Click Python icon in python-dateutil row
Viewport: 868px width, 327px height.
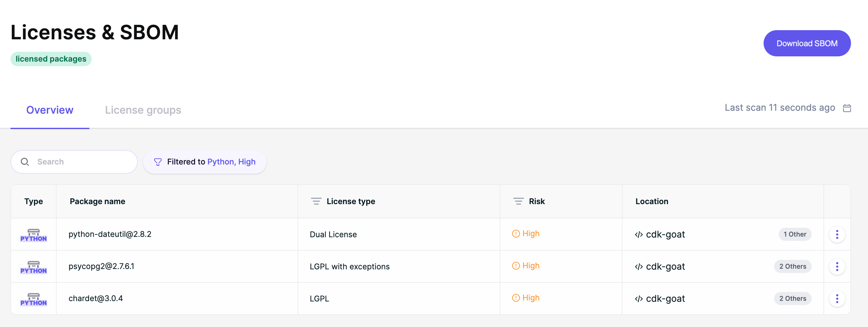click(x=33, y=235)
